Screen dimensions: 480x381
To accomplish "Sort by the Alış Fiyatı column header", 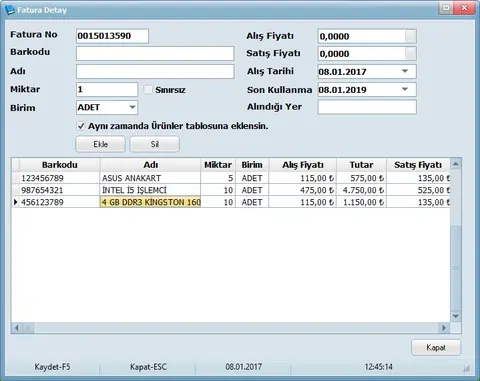I will [x=303, y=165].
